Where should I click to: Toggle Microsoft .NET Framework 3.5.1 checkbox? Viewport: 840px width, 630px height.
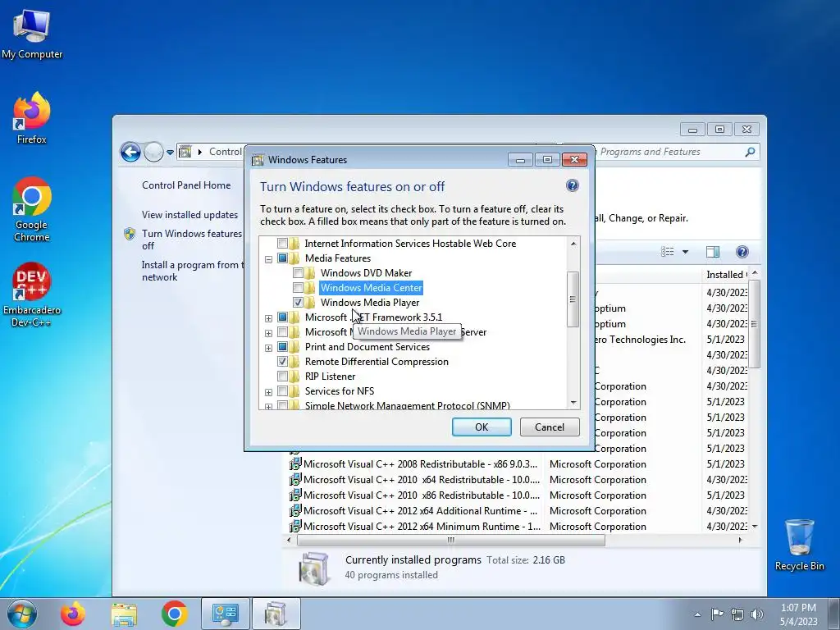click(282, 317)
